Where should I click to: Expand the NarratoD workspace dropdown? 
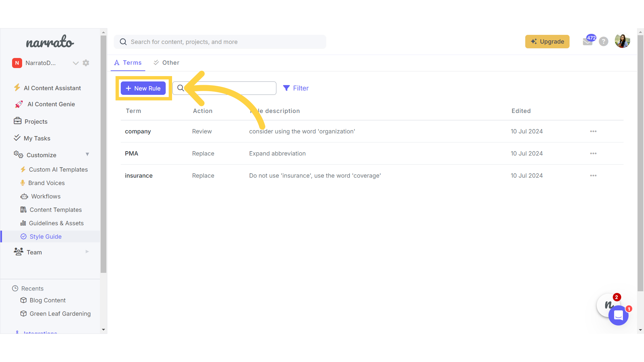click(x=75, y=63)
